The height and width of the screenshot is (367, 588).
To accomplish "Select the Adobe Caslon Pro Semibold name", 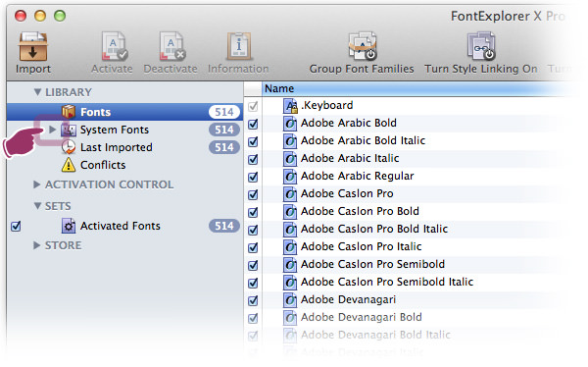I will [x=372, y=264].
